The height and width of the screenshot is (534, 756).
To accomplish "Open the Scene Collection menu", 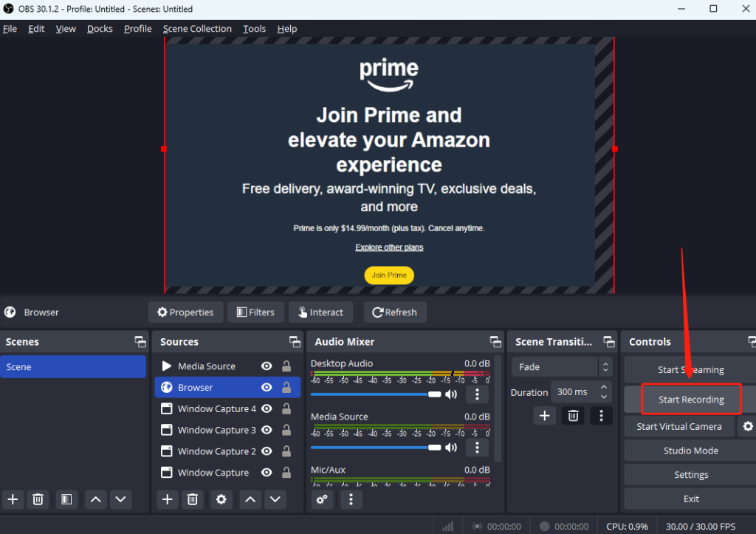I will click(197, 29).
